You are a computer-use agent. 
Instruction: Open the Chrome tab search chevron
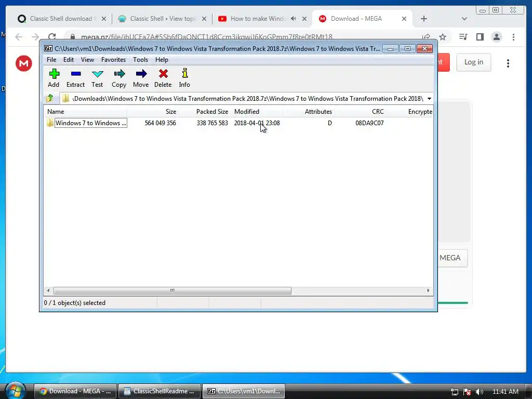pos(464,19)
